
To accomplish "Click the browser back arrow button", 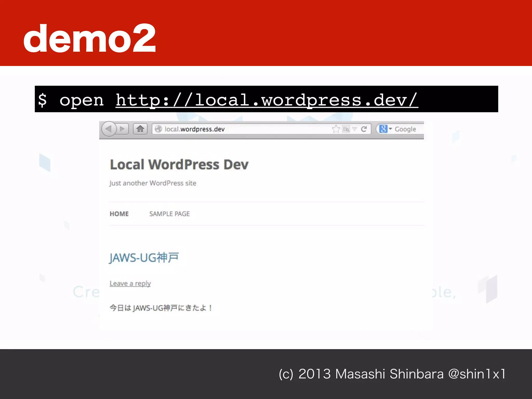I will 109,129.
